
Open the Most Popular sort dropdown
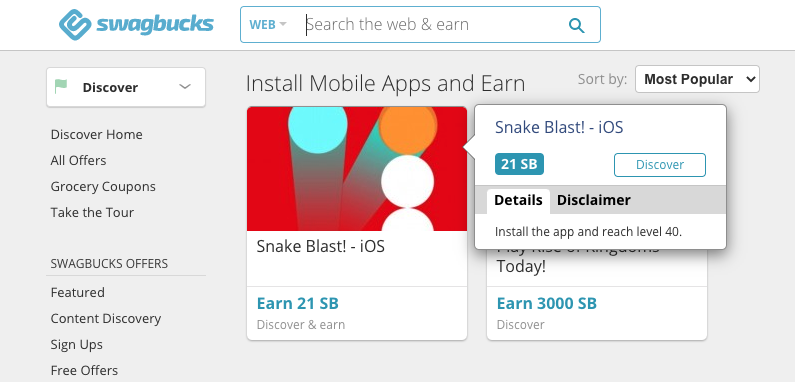tap(697, 79)
